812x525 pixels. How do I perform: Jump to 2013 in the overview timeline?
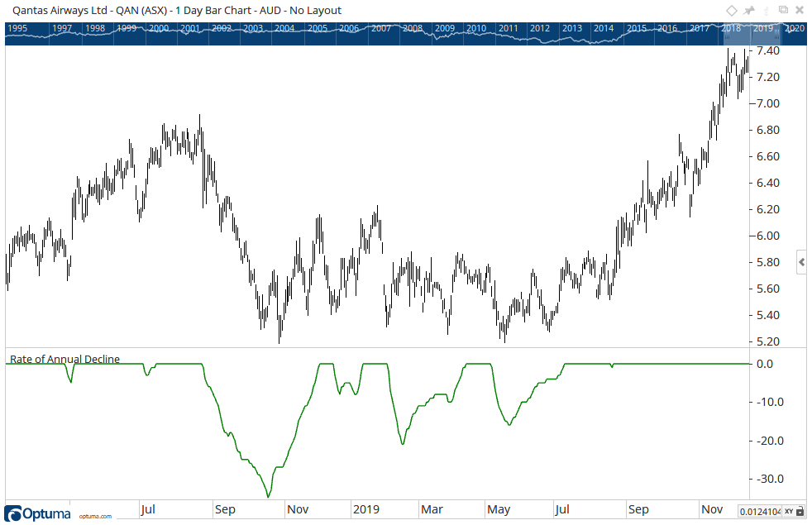click(572, 28)
